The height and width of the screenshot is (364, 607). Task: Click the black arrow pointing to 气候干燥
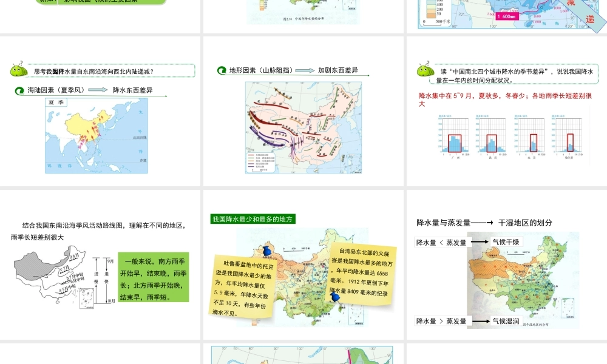pyautogui.click(x=480, y=242)
